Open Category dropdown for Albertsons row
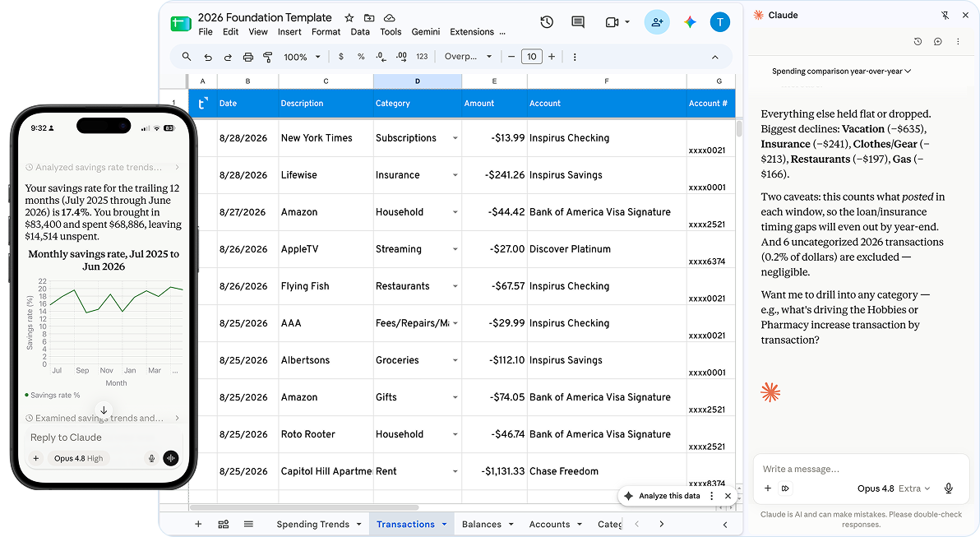This screenshot has height=537, width=980. pyautogui.click(x=455, y=361)
